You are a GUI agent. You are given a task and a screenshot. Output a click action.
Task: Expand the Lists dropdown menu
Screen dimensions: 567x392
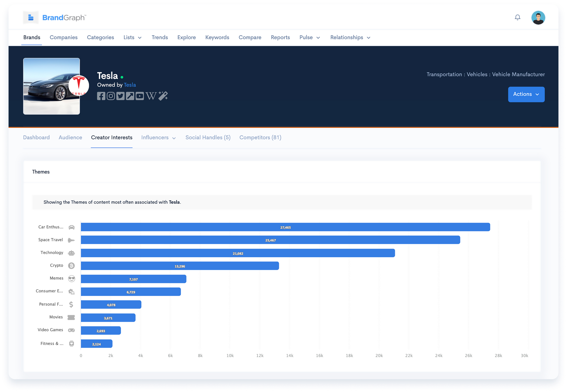(132, 37)
